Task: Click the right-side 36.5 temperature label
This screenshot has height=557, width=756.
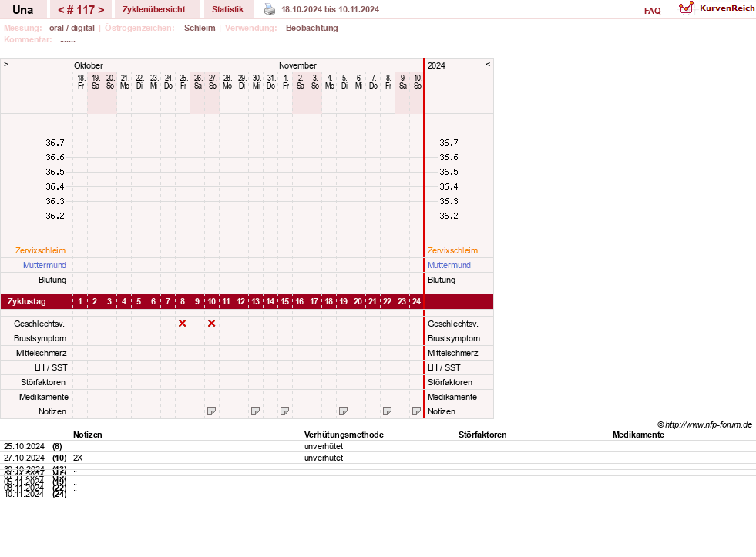Action: coord(449,172)
